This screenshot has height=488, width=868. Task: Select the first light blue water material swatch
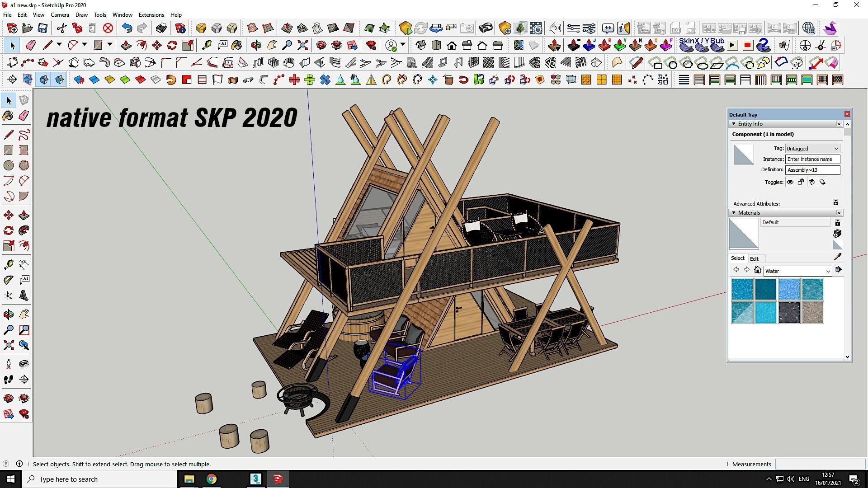pyautogui.click(x=742, y=289)
